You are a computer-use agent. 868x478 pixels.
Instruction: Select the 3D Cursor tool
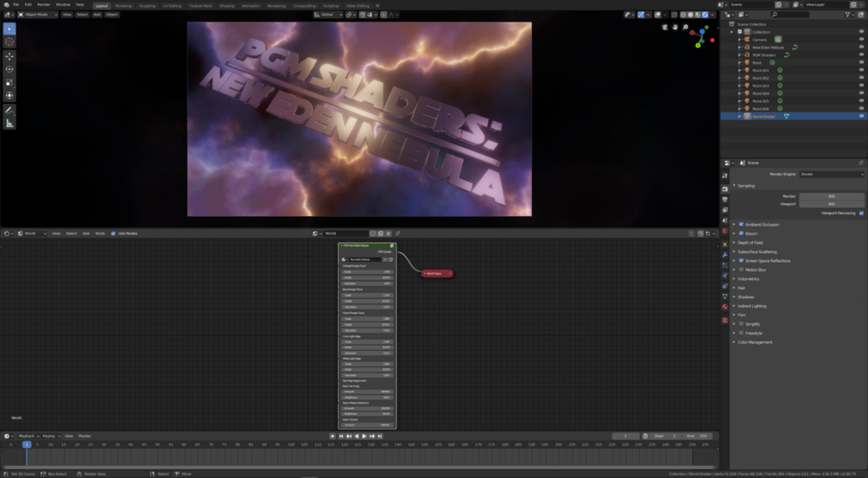10,41
